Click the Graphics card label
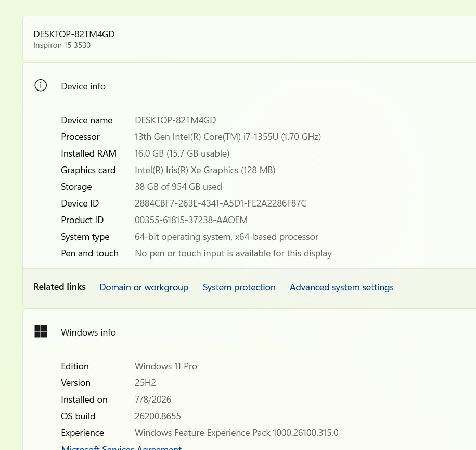 click(88, 170)
